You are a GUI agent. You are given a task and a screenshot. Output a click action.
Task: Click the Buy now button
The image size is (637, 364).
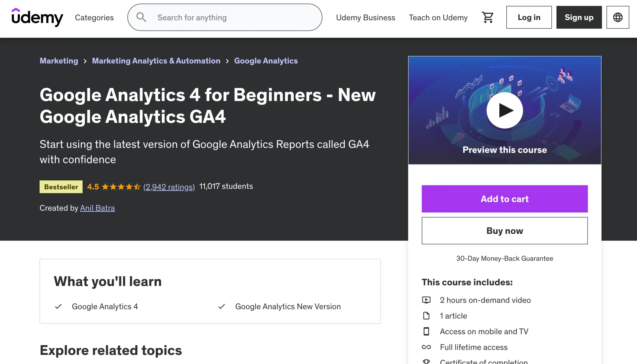tap(505, 231)
